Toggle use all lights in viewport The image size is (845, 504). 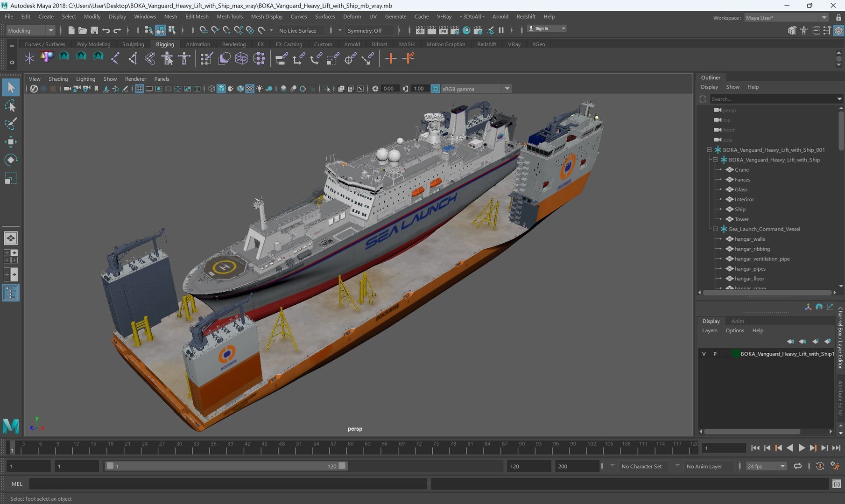pyautogui.click(x=260, y=89)
